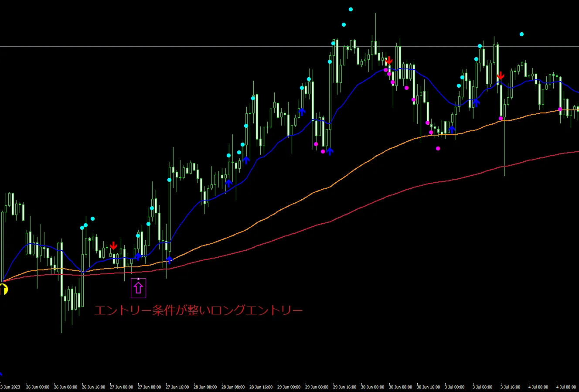Click the '30 Jun 16:00' time axis label
579x392 pixels.
428,387
